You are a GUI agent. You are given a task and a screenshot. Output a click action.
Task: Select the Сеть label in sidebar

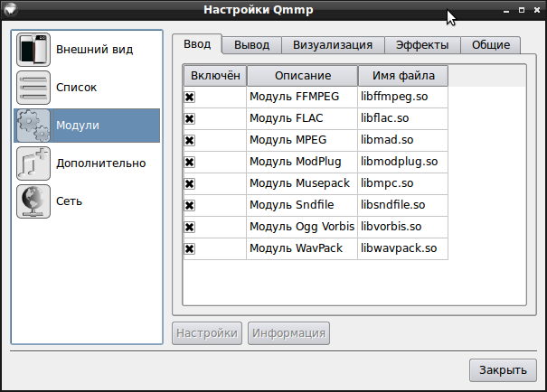69,201
